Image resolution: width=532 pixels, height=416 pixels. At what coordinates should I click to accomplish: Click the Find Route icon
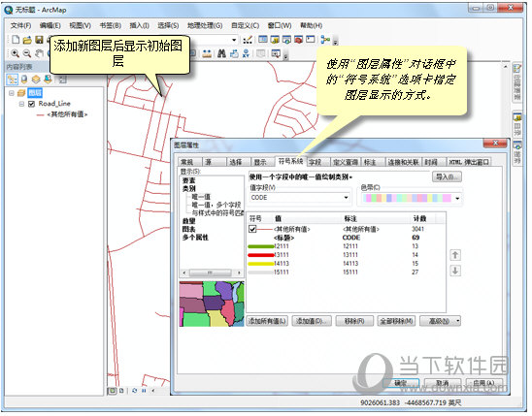click(x=234, y=53)
